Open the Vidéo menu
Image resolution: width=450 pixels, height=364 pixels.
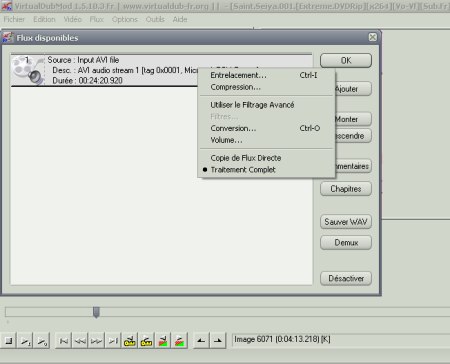(72, 19)
